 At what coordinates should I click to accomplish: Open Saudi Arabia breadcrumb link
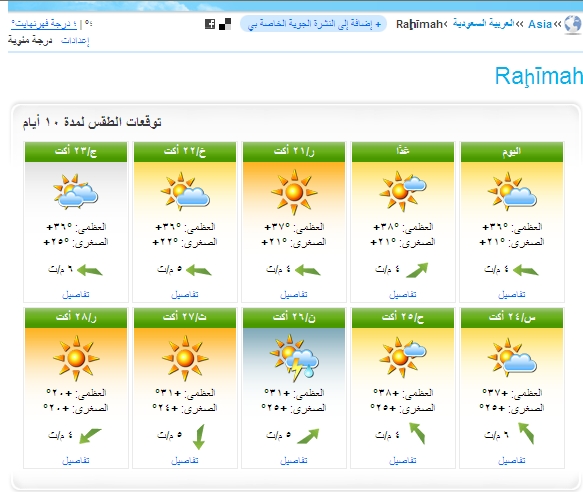tap(483, 23)
